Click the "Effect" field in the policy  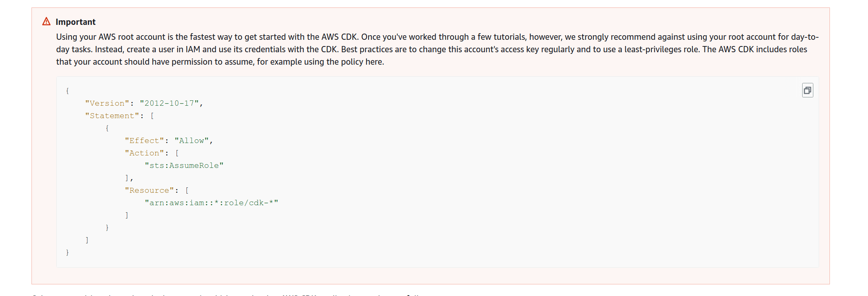click(144, 141)
